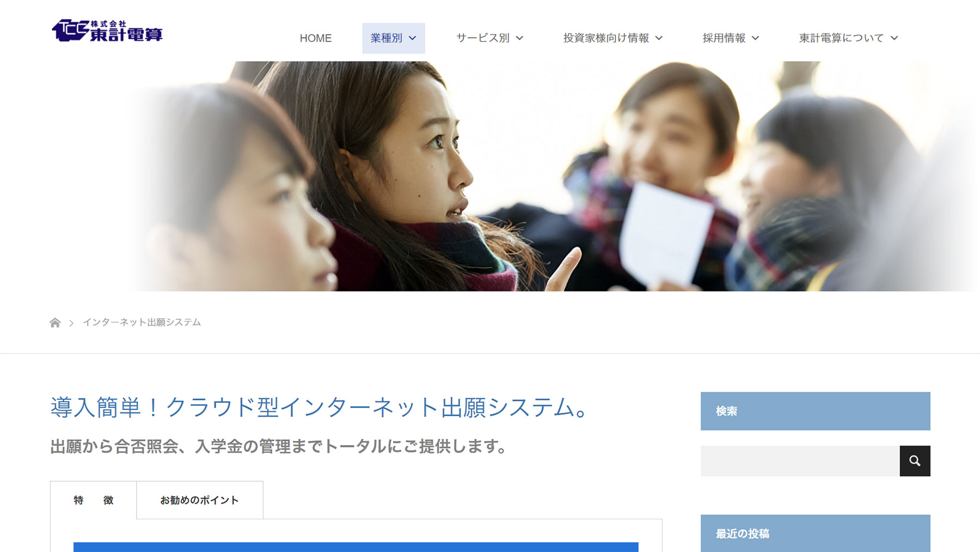The image size is (980, 552).
Task: Click the インターネット出願システム breadcrumb link
Action: [x=142, y=323]
